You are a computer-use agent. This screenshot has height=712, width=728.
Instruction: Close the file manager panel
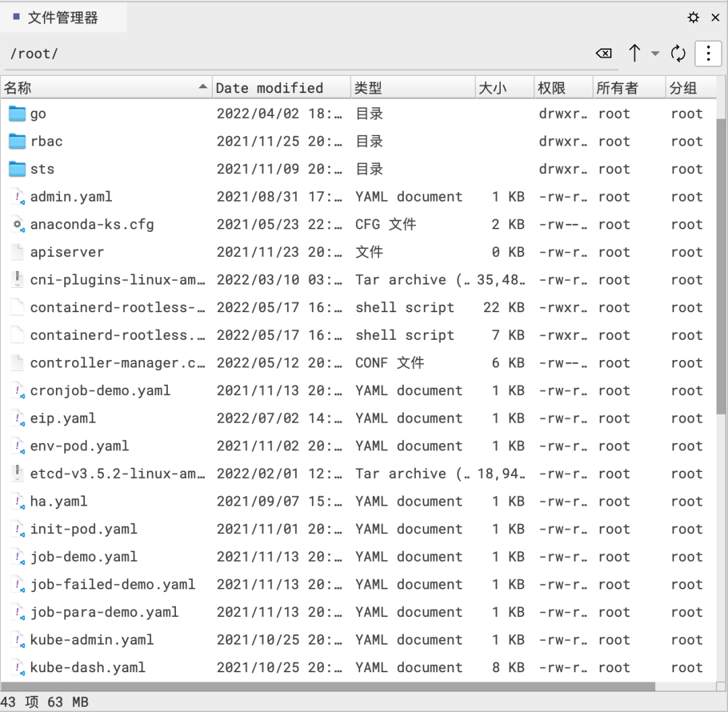pos(715,18)
